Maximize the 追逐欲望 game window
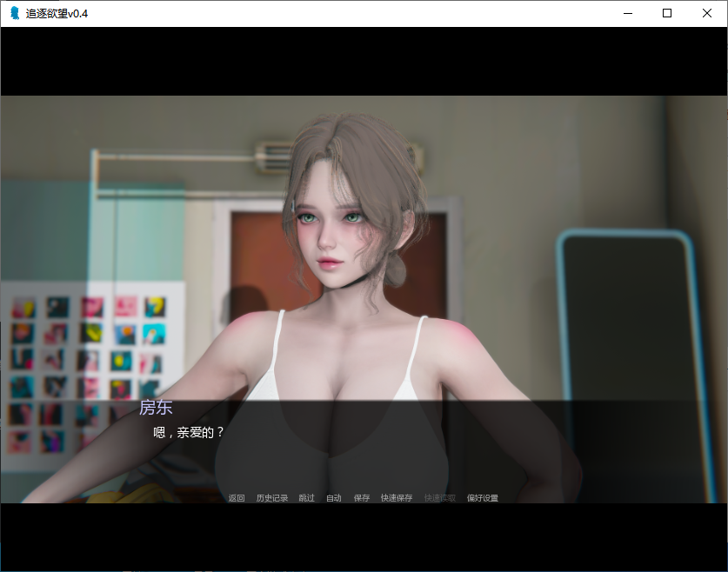This screenshot has width=728, height=572. 667,13
